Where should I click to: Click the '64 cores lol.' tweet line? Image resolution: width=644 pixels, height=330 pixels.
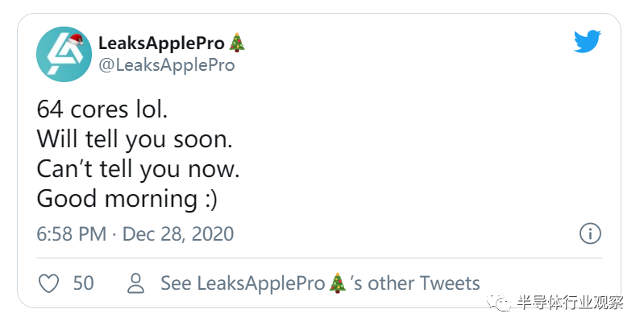102,109
